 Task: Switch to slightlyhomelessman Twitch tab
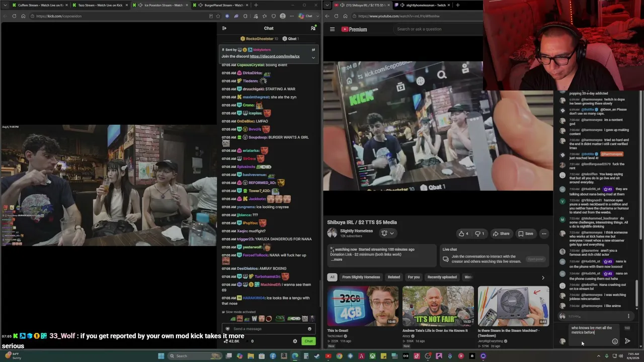point(422,5)
